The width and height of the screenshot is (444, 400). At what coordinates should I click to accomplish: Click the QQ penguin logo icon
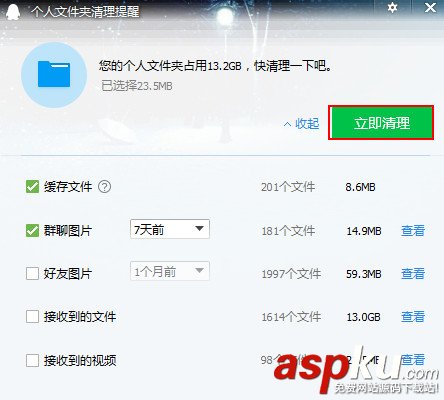pos(13,12)
